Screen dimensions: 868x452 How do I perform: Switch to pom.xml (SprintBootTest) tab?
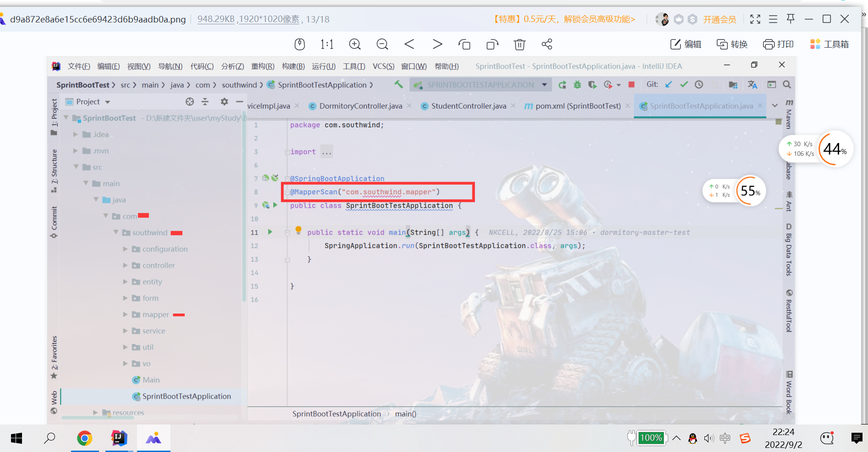point(578,106)
